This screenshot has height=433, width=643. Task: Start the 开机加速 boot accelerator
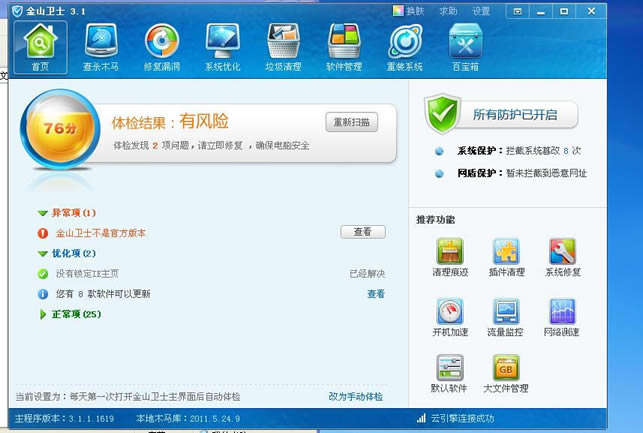coord(449,317)
